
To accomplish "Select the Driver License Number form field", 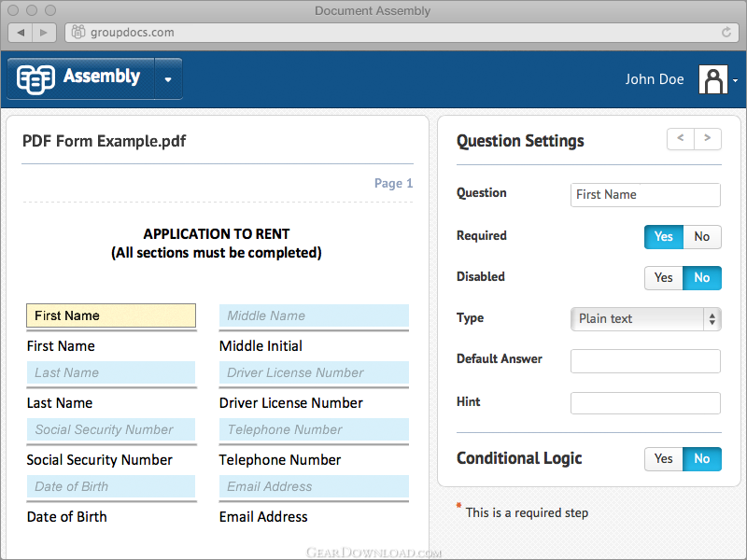I will click(x=314, y=372).
